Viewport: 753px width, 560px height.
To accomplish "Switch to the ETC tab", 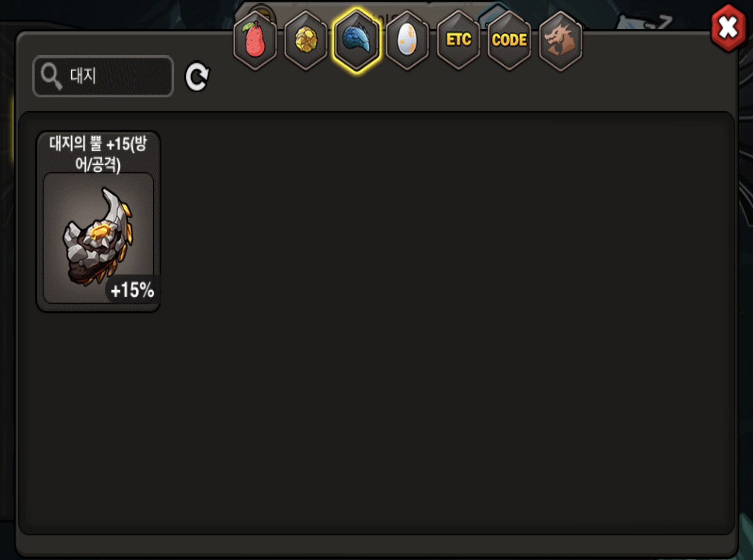I will [458, 40].
